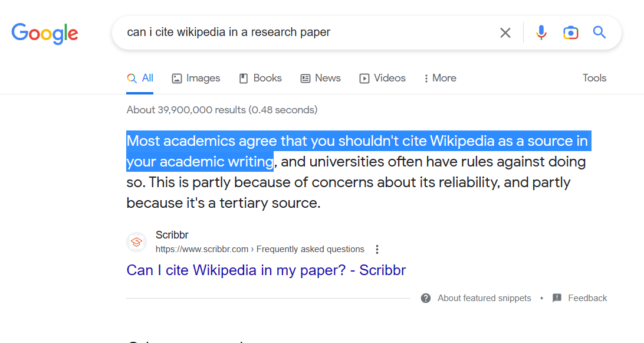Clear the search query with X icon
The height and width of the screenshot is (343, 644).
click(x=505, y=32)
